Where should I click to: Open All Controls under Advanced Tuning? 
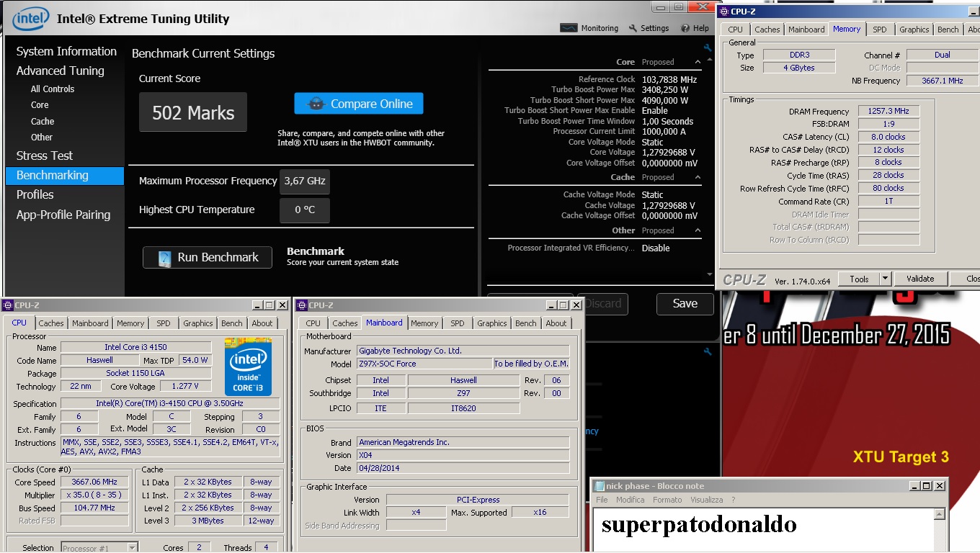tap(53, 89)
